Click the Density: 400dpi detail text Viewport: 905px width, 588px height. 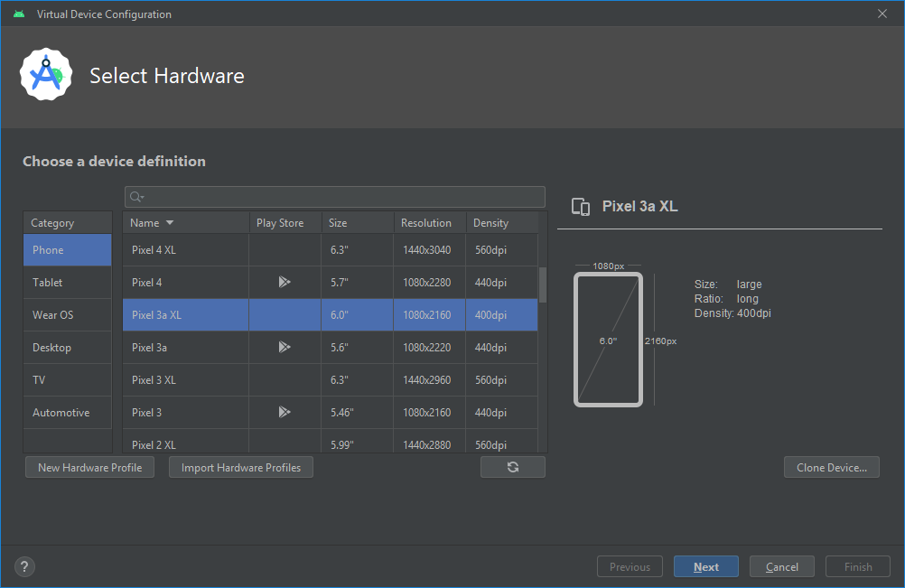[732, 313]
